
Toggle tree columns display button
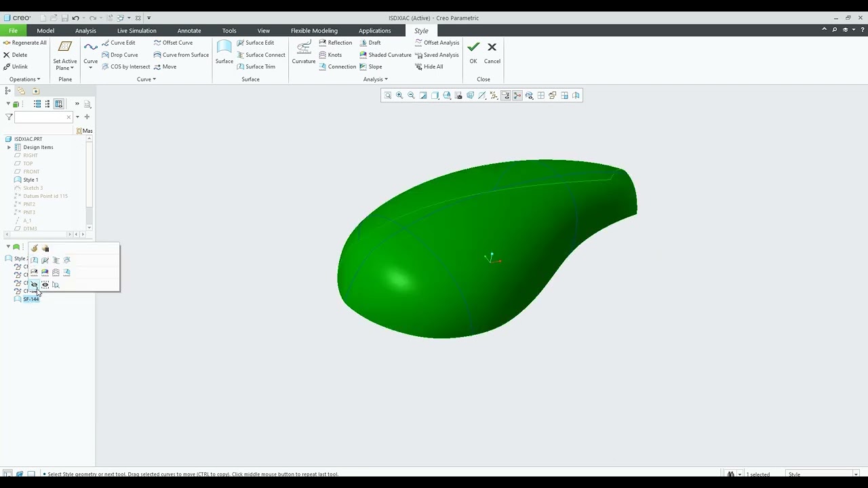click(59, 104)
